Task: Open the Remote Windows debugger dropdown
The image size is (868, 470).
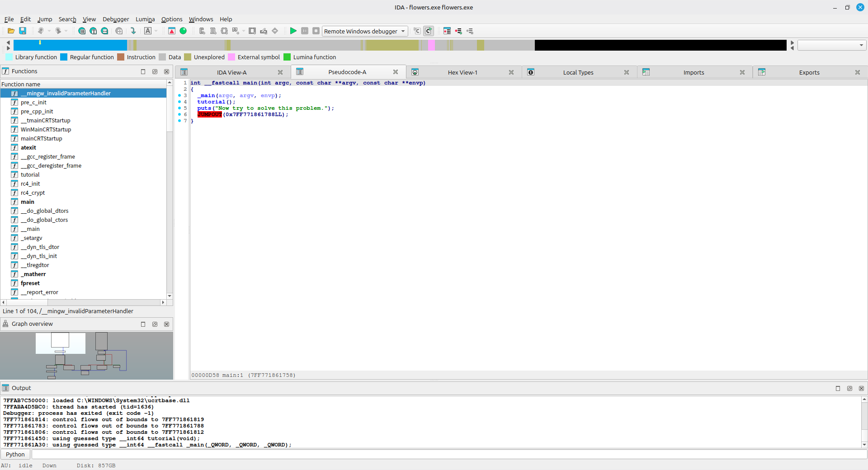Action: click(x=403, y=31)
